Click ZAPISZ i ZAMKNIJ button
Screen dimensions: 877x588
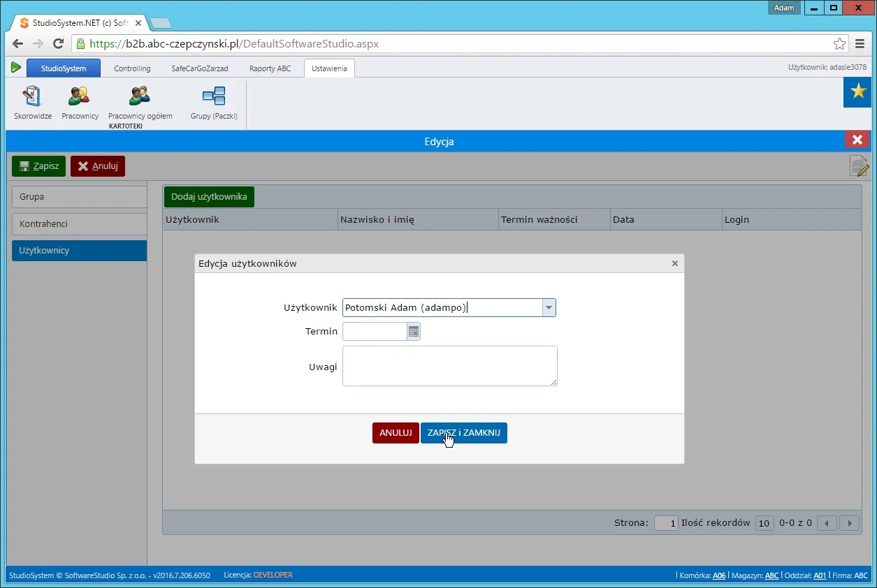coord(464,433)
